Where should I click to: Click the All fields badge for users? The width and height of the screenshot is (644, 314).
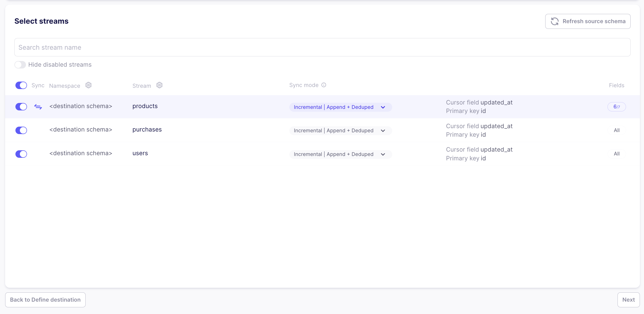click(x=616, y=154)
